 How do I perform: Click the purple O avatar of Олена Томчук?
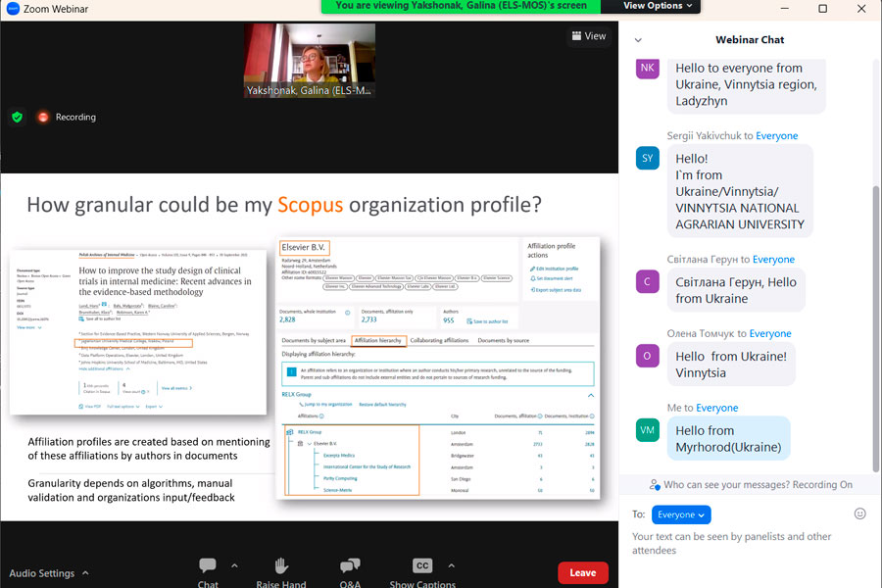pyautogui.click(x=648, y=356)
